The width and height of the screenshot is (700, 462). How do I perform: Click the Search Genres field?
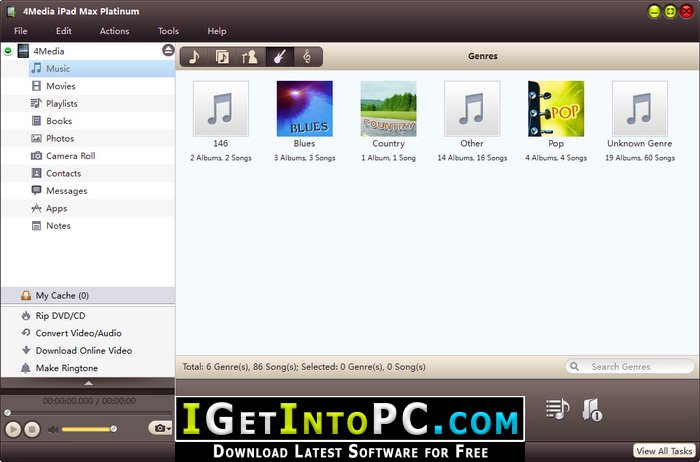point(629,366)
